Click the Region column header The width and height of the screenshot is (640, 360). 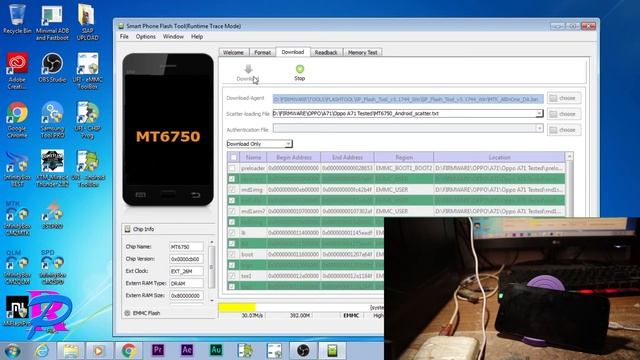[404, 157]
